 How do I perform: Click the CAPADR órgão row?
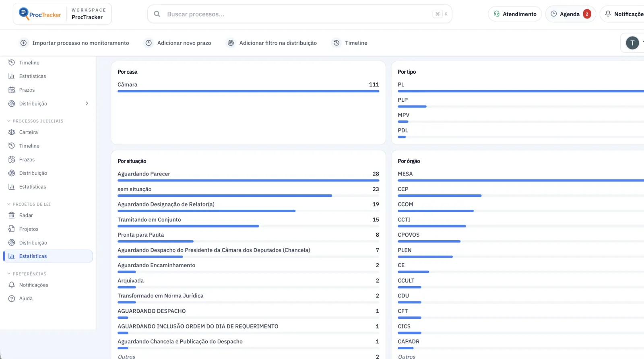[521, 344]
